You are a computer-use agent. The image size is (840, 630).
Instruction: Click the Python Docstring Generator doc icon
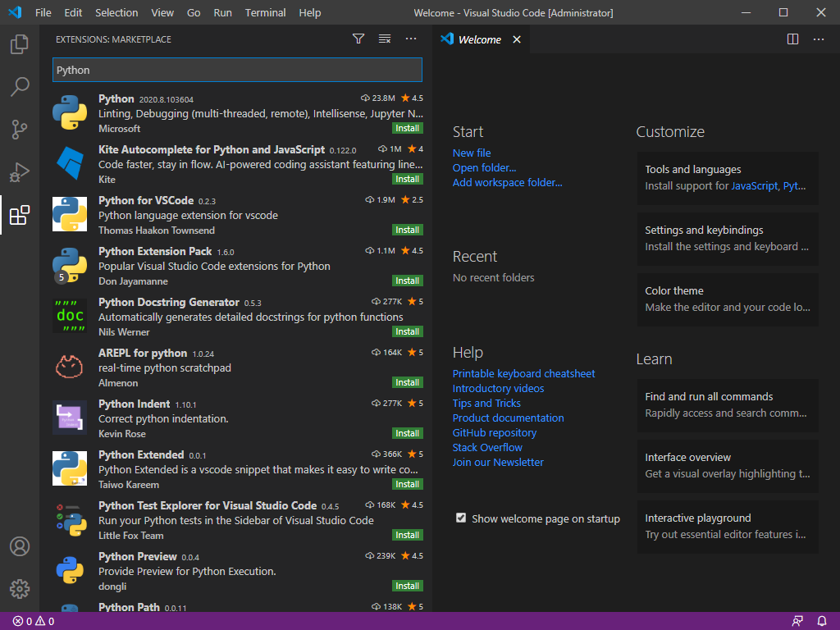pyautogui.click(x=70, y=316)
